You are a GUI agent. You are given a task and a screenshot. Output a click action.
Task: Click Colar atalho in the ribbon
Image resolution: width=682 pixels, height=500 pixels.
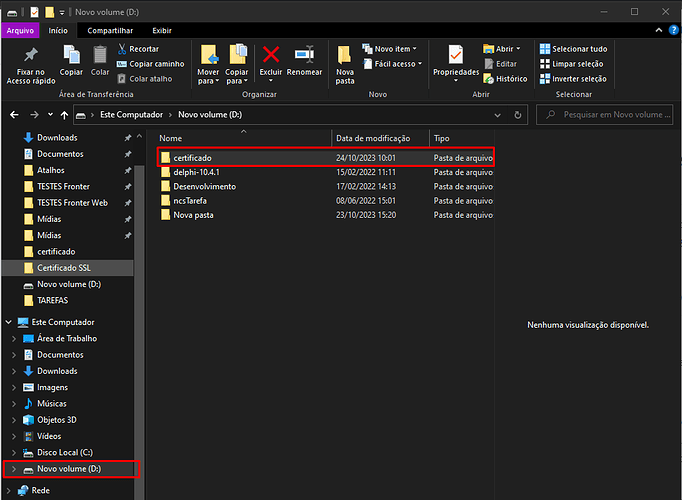point(145,79)
